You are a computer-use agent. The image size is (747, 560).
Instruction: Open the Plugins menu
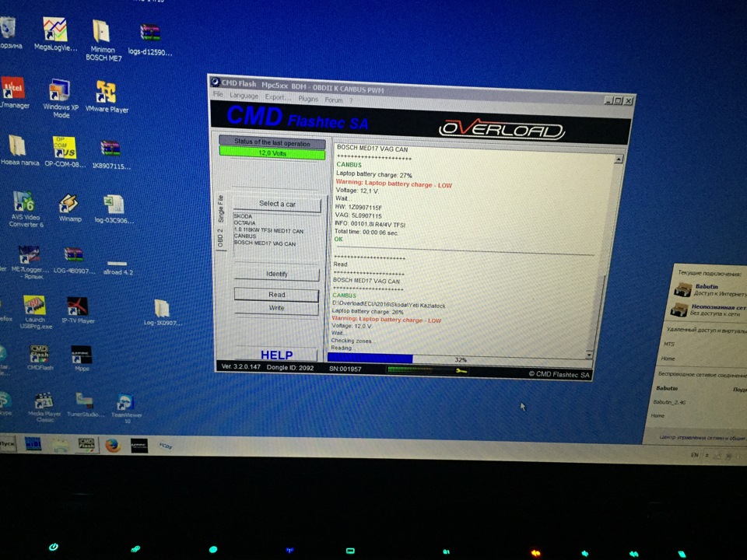tap(308, 99)
